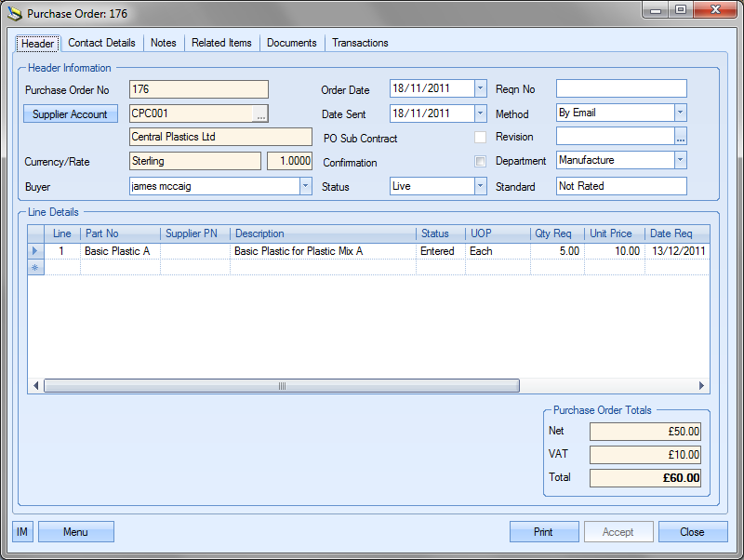Image resolution: width=744 pixels, height=560 pixels.
Task: Open the Transactions tab
Action: point(360,43)
